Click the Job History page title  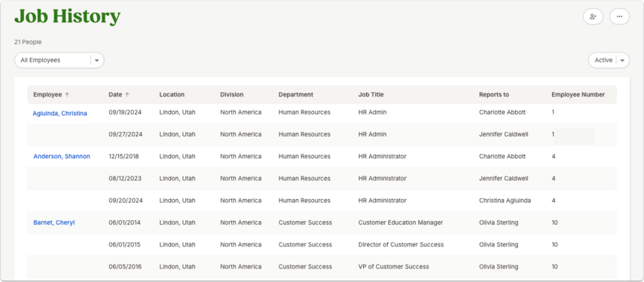67,17
